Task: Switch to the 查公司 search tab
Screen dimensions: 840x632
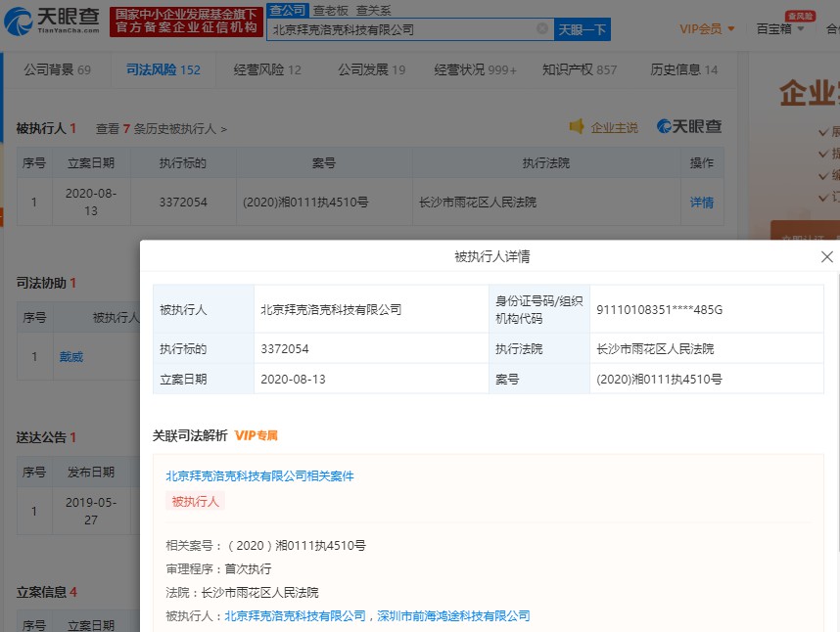Action: [287, 10]
